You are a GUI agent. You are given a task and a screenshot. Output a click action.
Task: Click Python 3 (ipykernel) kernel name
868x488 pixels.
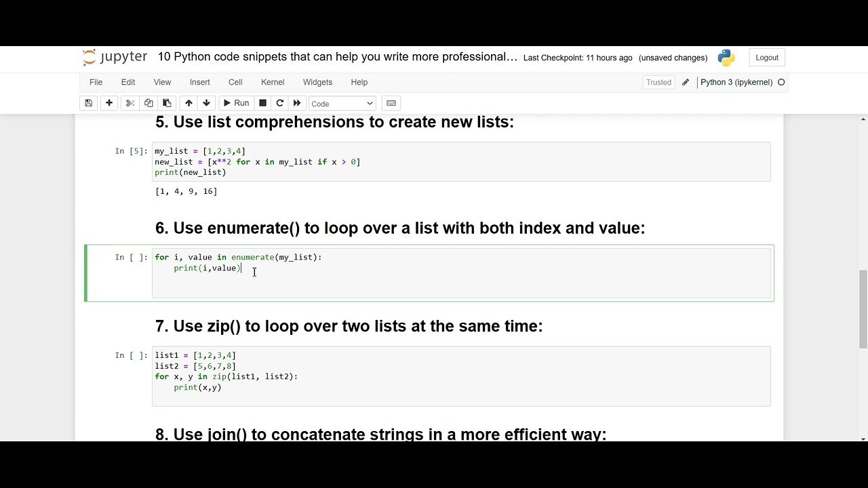click(736, 82)
